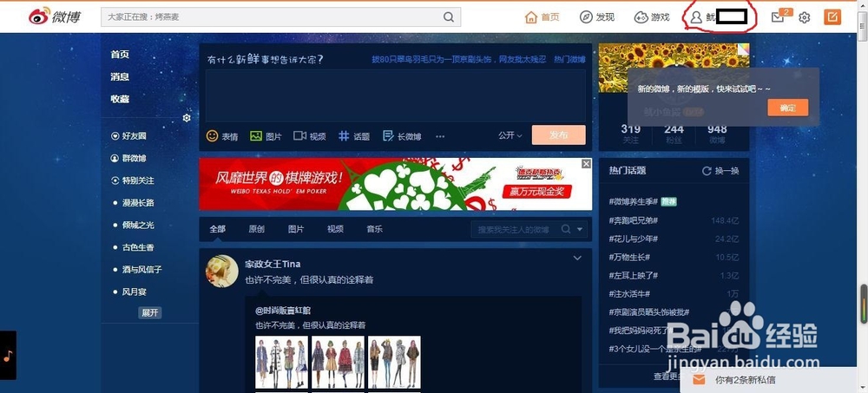This screenshot has height=393, width=868.
Task: Switch to the 图片 feed tab
Action: tap(296, 229)
